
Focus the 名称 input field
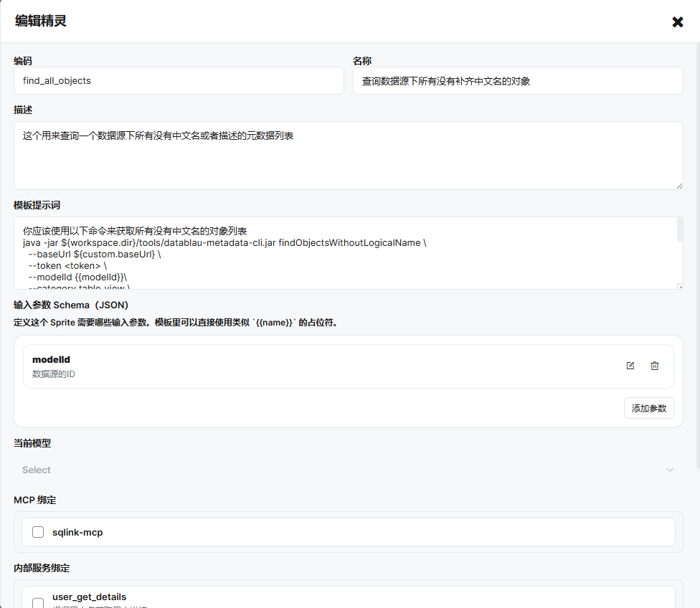pos(518,81)
